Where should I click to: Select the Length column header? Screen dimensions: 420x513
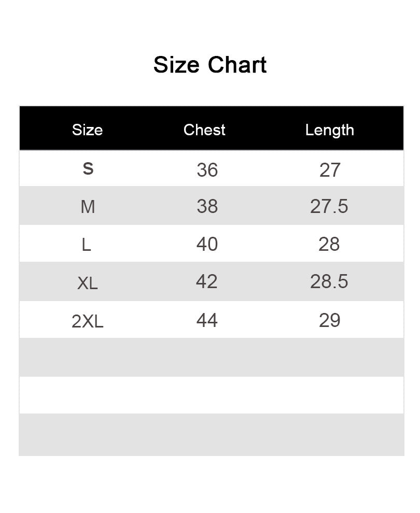point(329,130)
